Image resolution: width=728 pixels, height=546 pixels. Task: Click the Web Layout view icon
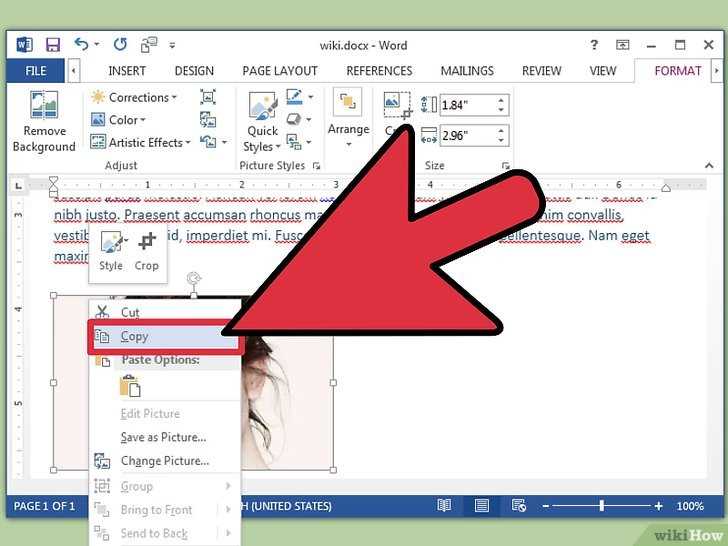(x=518, y=505)
